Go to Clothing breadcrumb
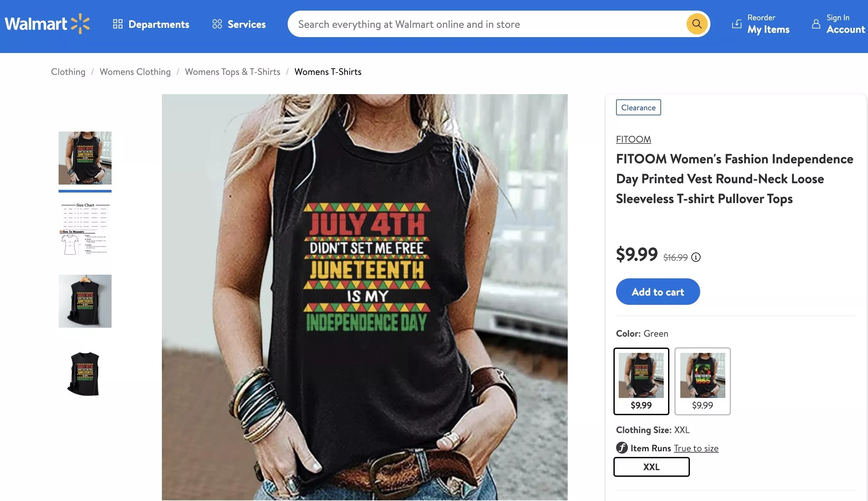This screenshot has width=868, height=501. point(68,72)
